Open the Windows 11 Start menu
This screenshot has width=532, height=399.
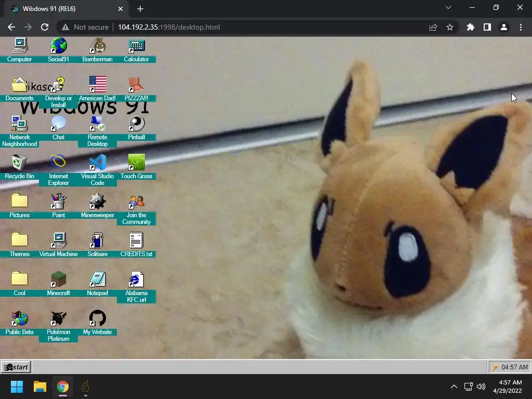(x=17, y=387)
